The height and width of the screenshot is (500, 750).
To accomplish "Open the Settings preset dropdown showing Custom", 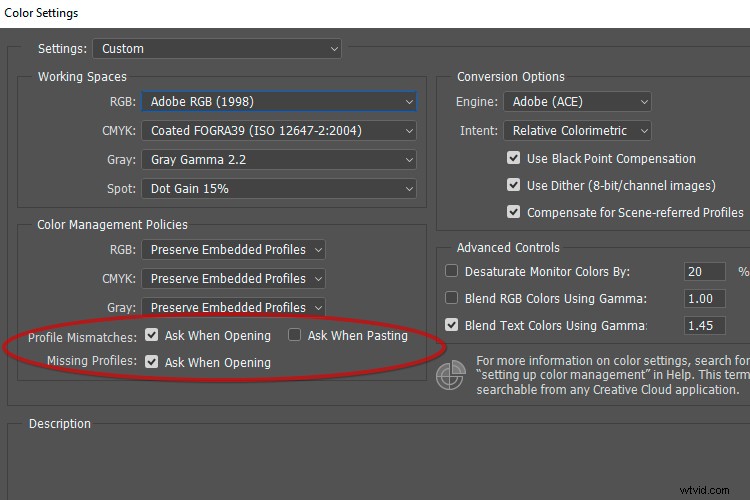I will (x=217, y=49).
